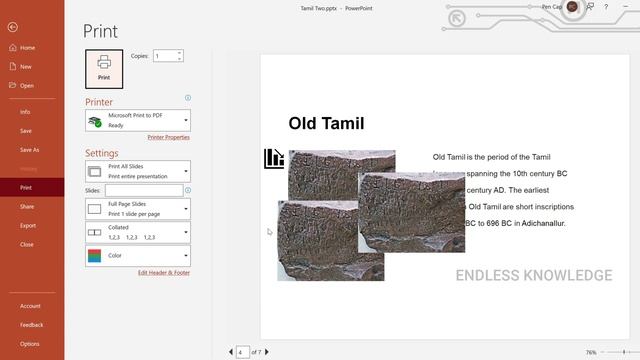Go to the next preview page
Viewport: 640px width, 360px height.
click(x=267, y=352)
